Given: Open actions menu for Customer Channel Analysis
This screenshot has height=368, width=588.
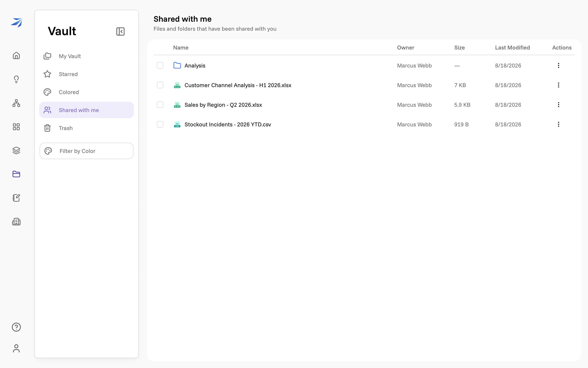Looking at the screenshot, I should pos(559,85).
